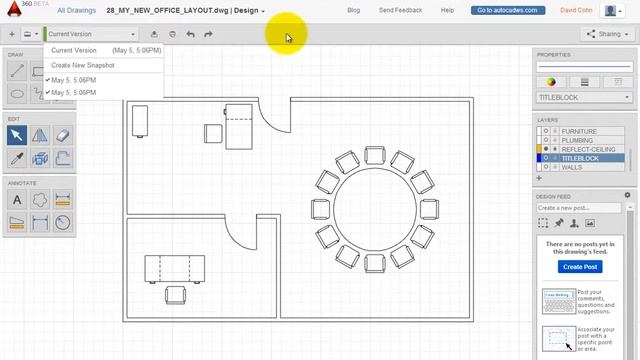The height and width of the screenshot is (360, 640).
Task: Choose Current Version (May 5, 5:06PM) entry
Action: pos(104,51)
